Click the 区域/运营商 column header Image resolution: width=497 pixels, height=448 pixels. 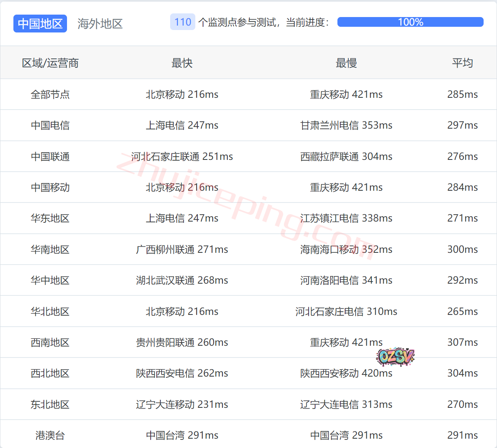click(50, 63)
